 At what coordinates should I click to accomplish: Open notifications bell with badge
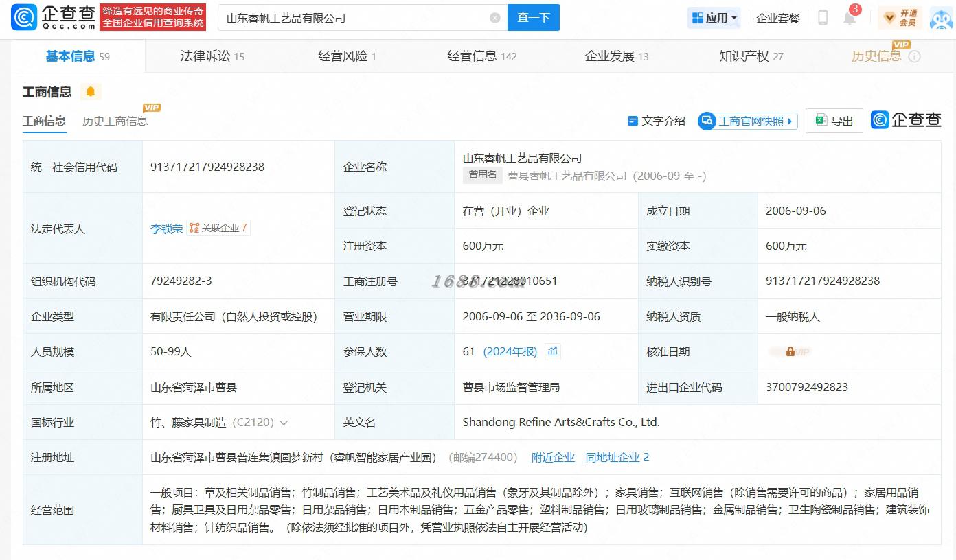tap(850, 17)
